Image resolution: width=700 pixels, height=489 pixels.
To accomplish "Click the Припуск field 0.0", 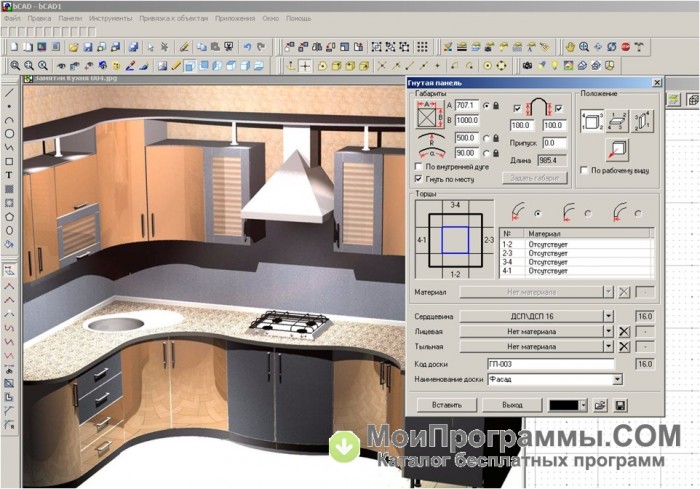I will pos(554,143).
